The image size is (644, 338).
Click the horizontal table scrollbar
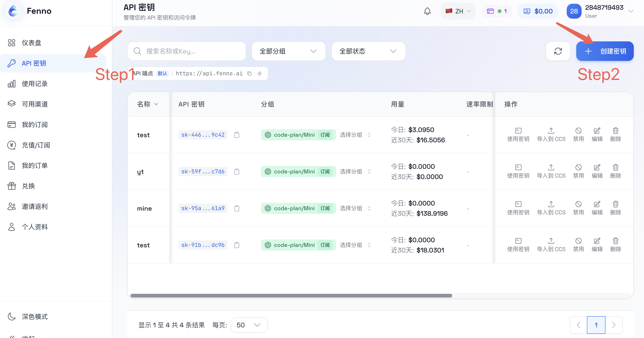[x=291, y=296]
